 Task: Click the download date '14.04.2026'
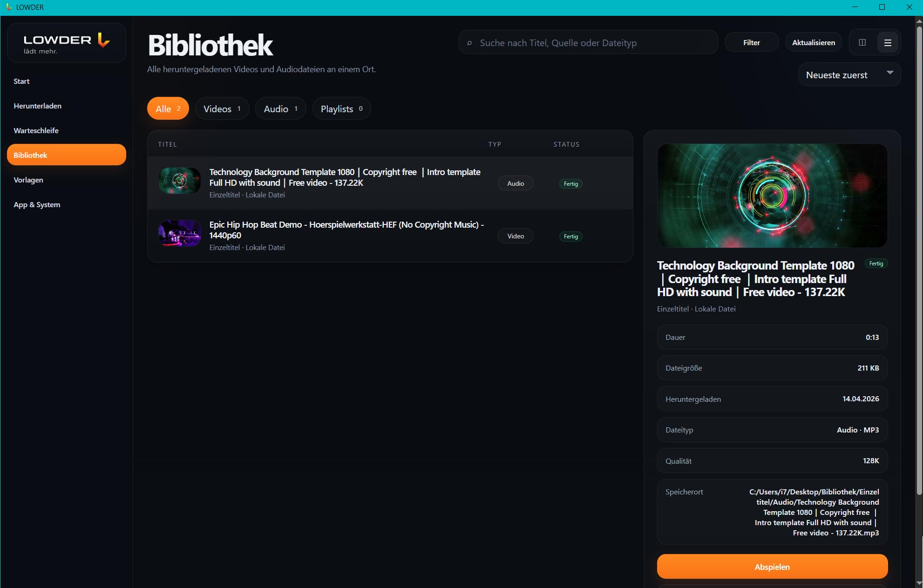tap(861, 399)
